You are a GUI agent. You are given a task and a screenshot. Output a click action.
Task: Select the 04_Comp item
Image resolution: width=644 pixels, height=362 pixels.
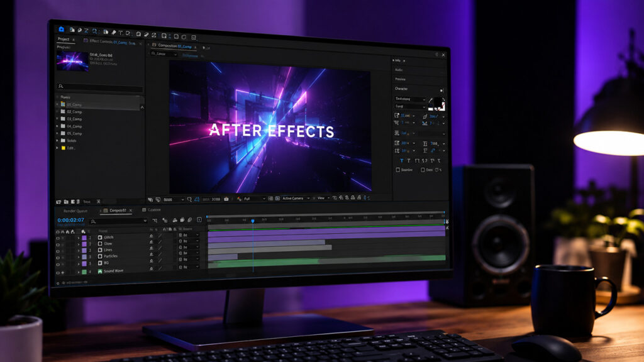point(74,126)
